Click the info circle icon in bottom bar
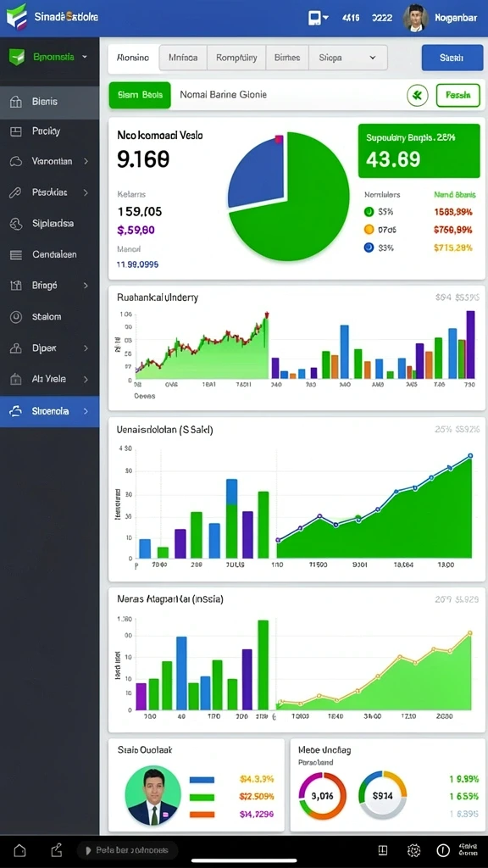488x868 pixels. [x=442, y=849]
